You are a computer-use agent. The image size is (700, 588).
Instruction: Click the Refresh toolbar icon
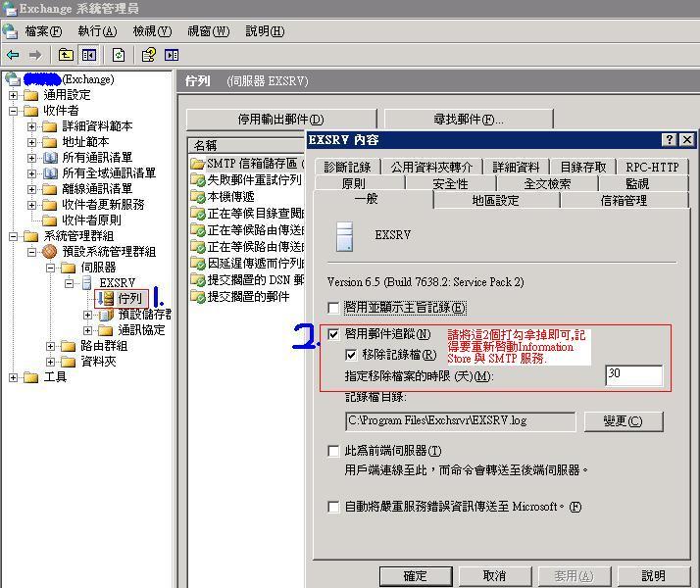click(119, 56)
